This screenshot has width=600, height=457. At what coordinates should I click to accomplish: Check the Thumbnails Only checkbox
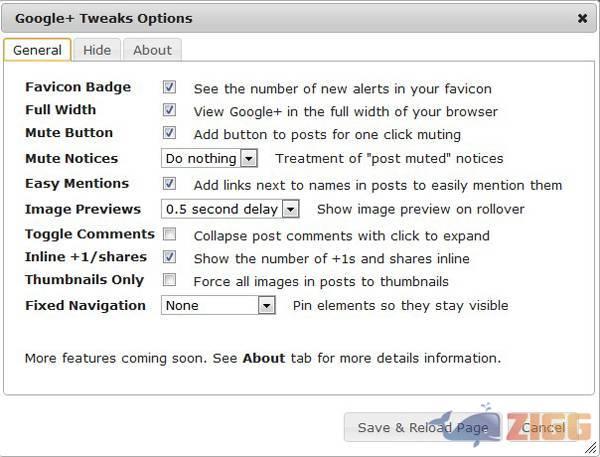[x=170, y=280]
